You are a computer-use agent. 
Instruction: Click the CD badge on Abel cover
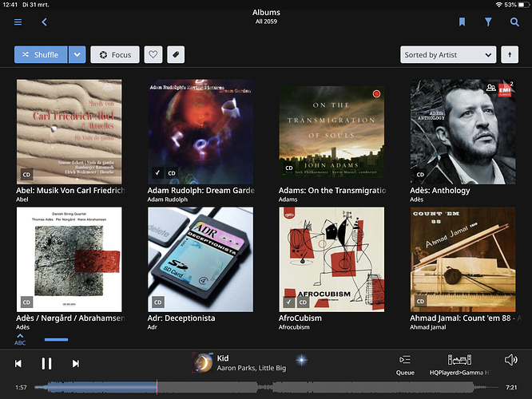click(26, 175)
